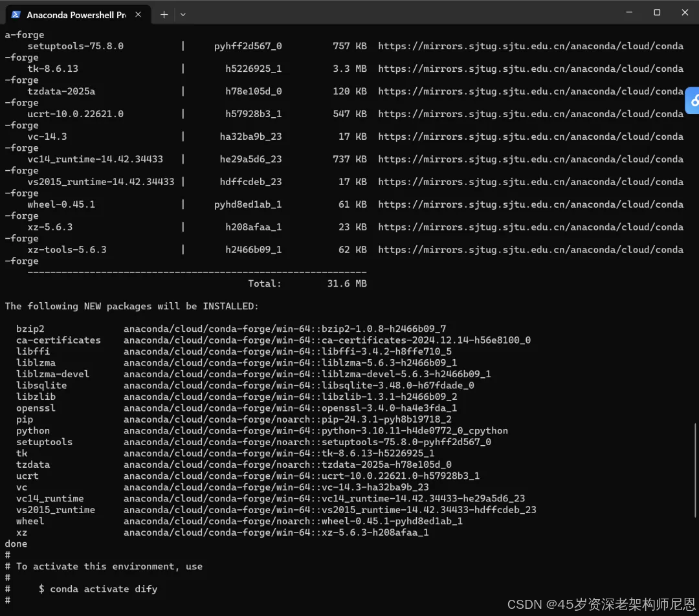Select the Anaconda Powershell Prompt tab
Image resolution: width=699 pixels, height=616 pixels.
(x=78, y=15)
